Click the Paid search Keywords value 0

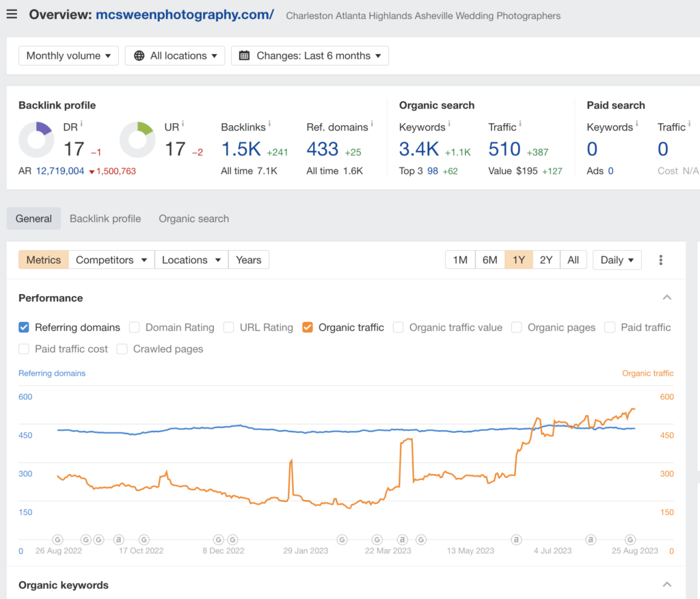(x=592, y=149)
